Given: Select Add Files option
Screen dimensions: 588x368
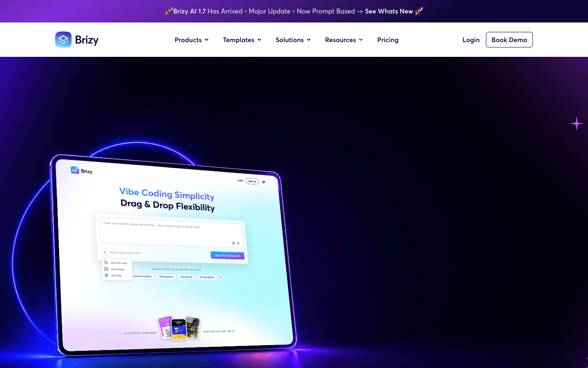Looking at the screenshot, I should pos(114,276).
